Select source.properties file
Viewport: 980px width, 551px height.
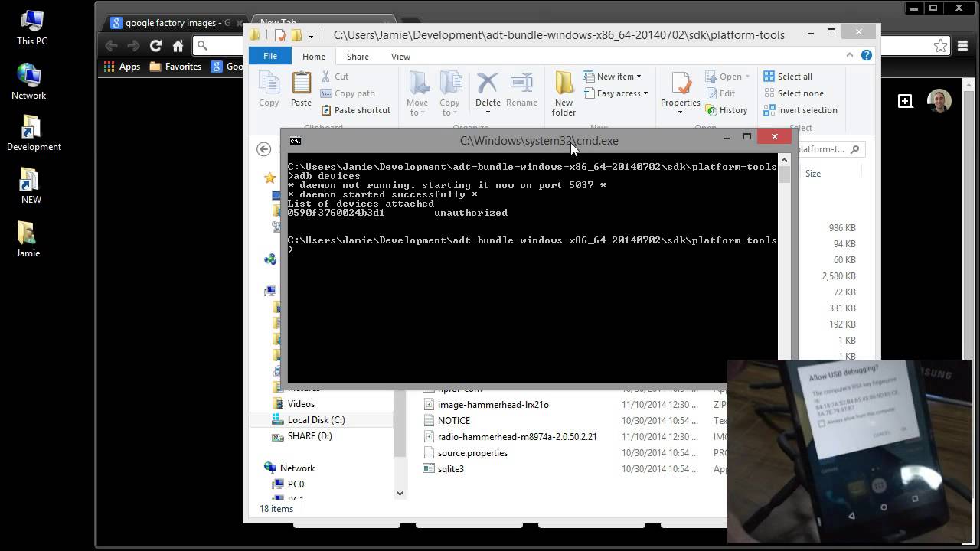tap(472, 453)
